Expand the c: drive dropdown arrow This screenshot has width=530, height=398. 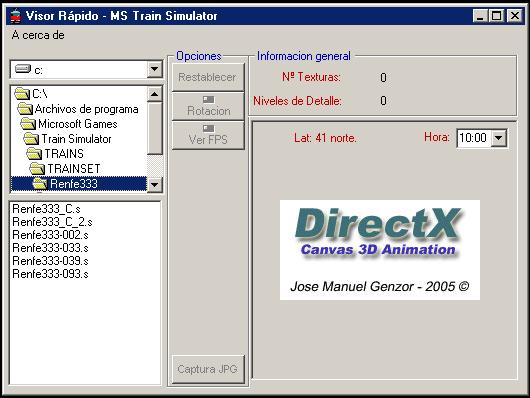click(x=154, y=69)
